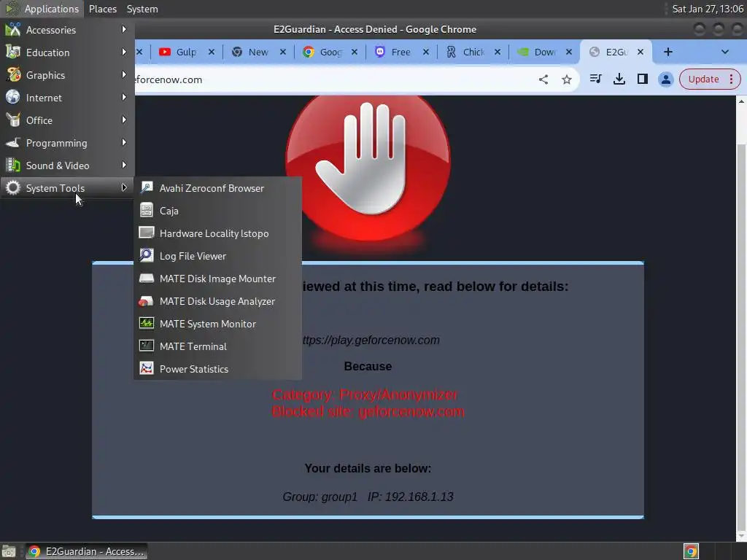The image size is (747, 560).
Task: Toggle Chrome side panel
Action: coord(642,79)
